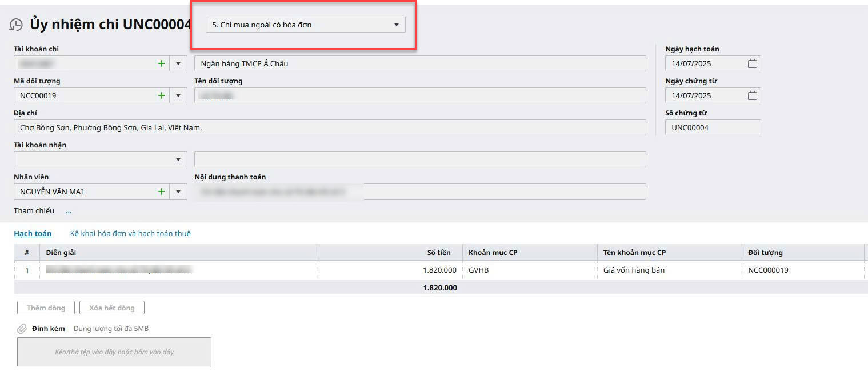
Task: Click the history clock icon beside the title
Action: pos(16,25)
